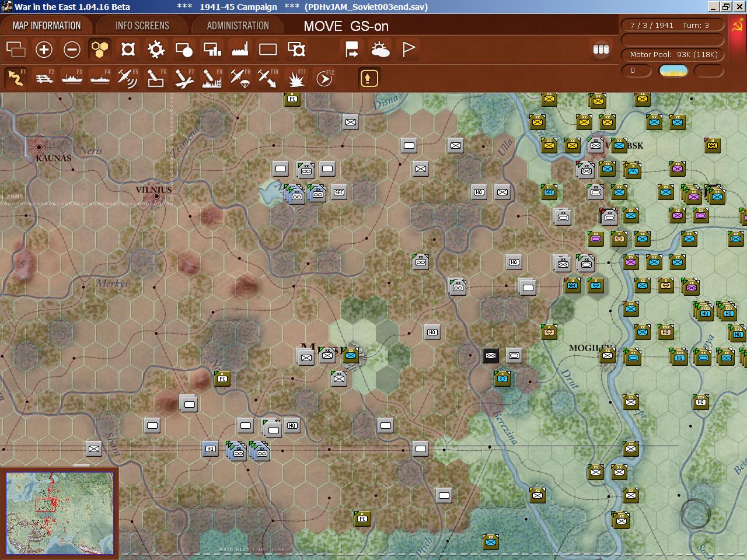Image resolution: width=747 pixels, height=560 pixels.
Task: Click the MOVE GS-on mode label
Action: (x=346, y=26)
